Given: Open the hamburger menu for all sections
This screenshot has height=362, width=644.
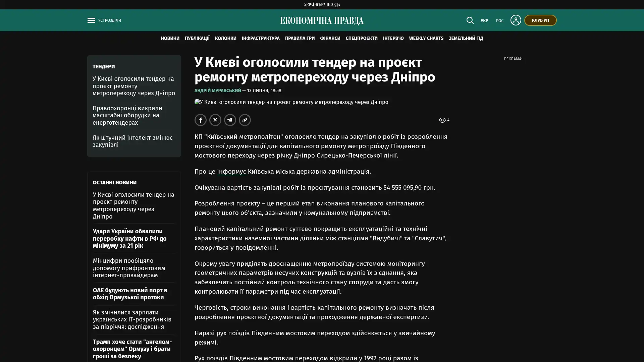Looking at the screenshot, I should 91,20.
